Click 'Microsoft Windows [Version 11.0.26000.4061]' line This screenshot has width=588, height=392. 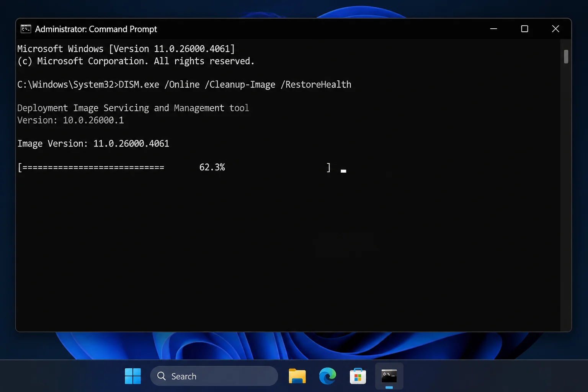pyautogui.click(x=126, y=49)
